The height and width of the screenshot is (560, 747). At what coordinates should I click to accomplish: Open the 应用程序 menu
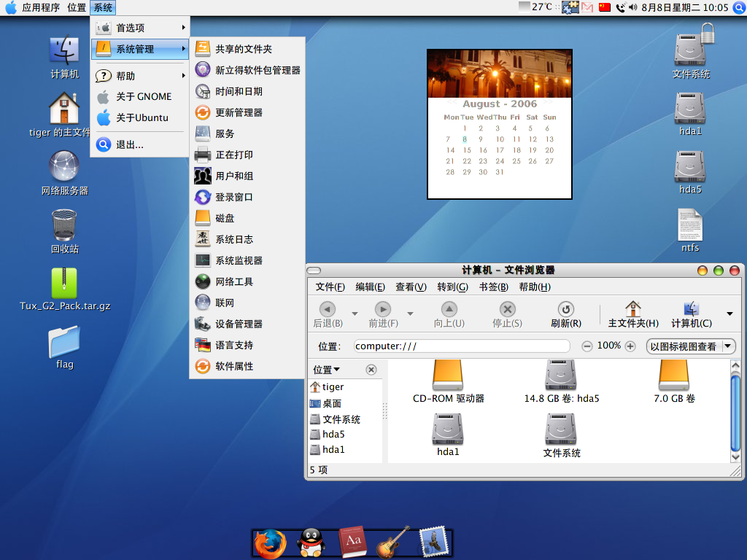pos(41,7)
